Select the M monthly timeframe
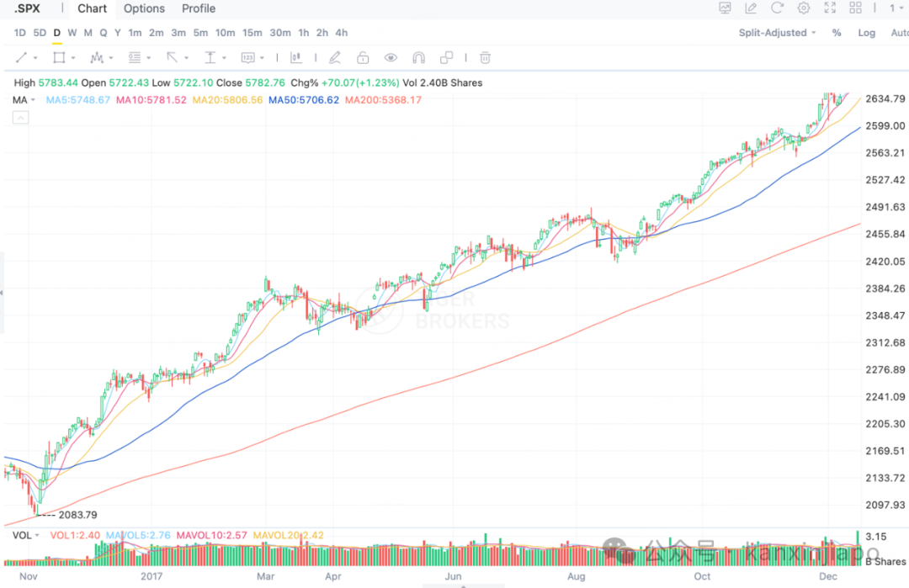 [88, 33]
